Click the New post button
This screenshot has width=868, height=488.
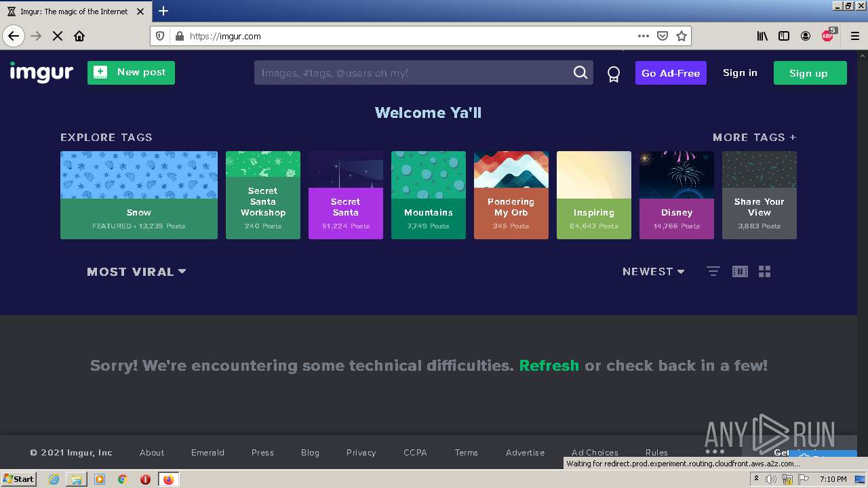(x=131, y=73)
